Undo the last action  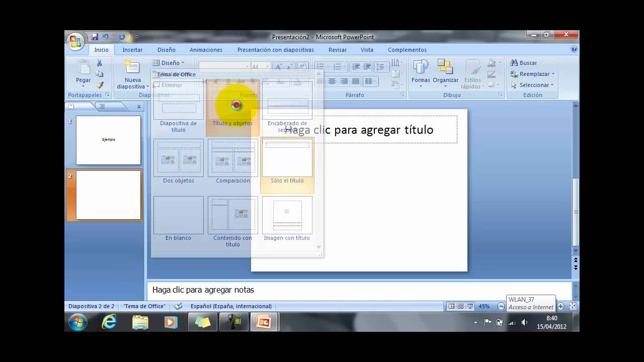tap(105, 37)
